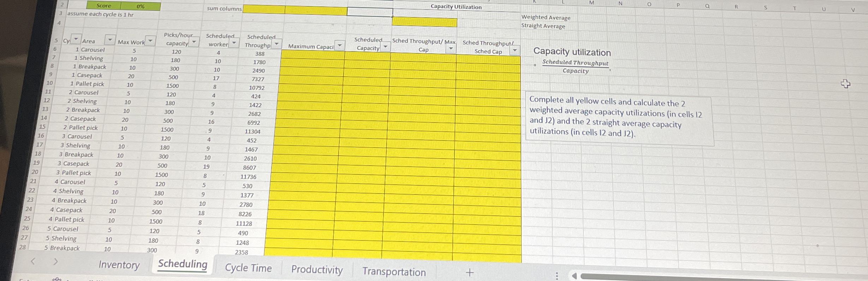Select the column O header
This screenshot has height=281, width=868.
(x=649, y=4)
